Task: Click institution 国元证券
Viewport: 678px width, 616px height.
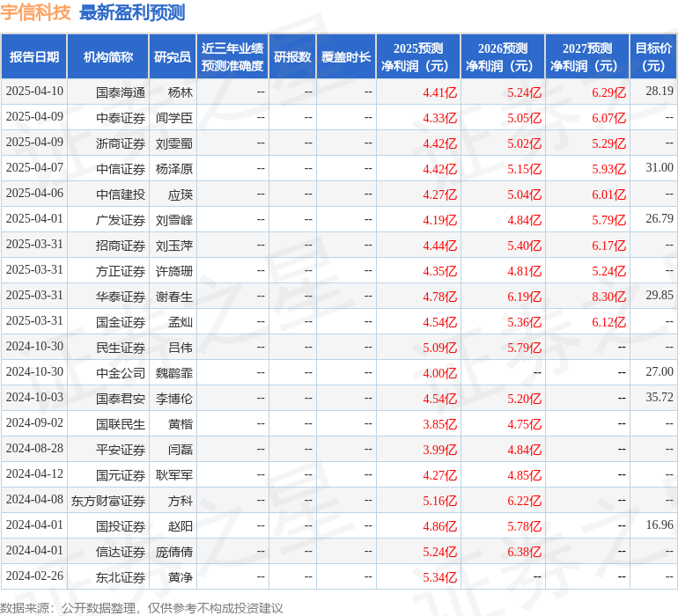Action: point(121,474)
